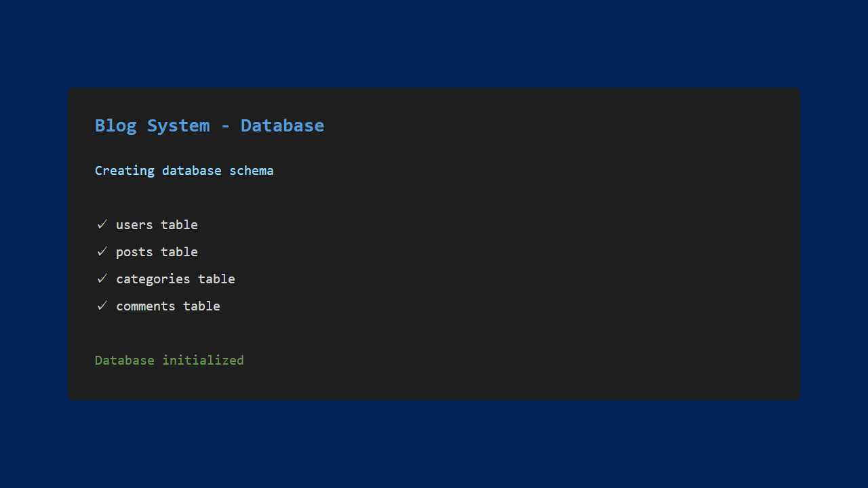Click the word "comments" in the list
Viewport: 868px width, 488px height.
[145, 306]
